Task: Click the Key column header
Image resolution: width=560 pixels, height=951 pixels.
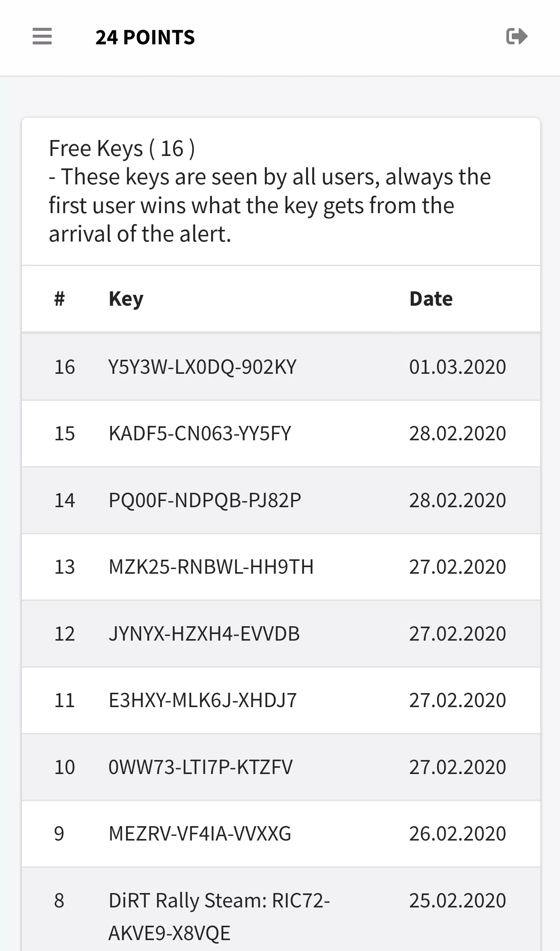Action: click(126, 299)
